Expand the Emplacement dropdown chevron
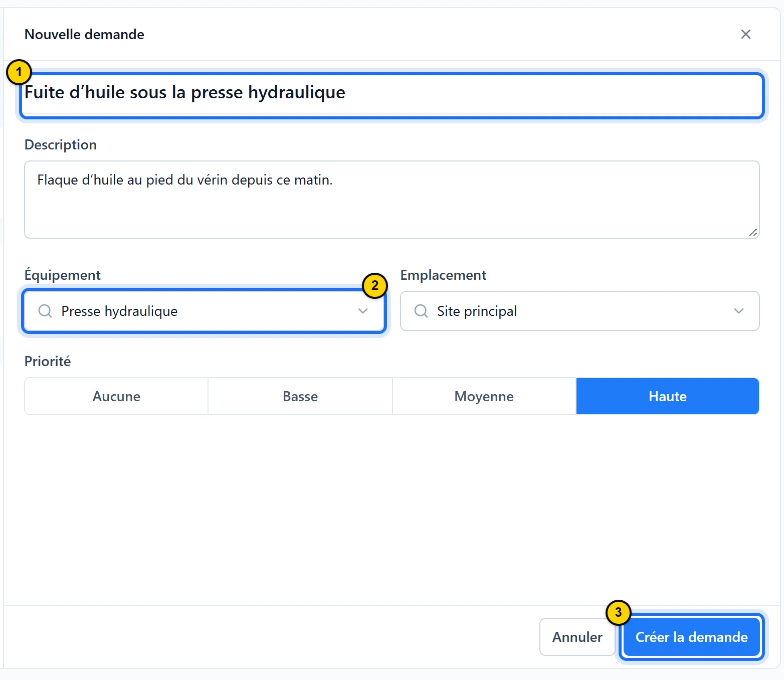Viewport: 784px width, 680px height. (738, 311)
